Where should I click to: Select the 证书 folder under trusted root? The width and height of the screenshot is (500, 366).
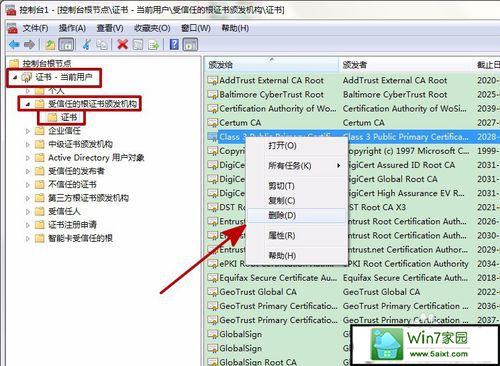click(x=69, y=117)
